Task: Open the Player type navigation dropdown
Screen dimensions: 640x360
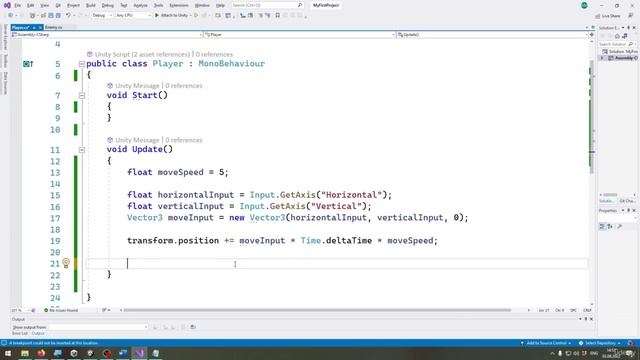Action: [x=300, y=35]
